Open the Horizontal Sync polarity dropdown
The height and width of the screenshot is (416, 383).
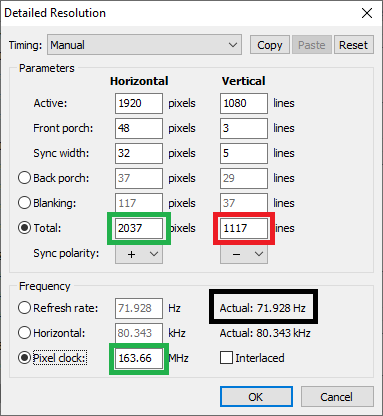[x=139, y=254]
